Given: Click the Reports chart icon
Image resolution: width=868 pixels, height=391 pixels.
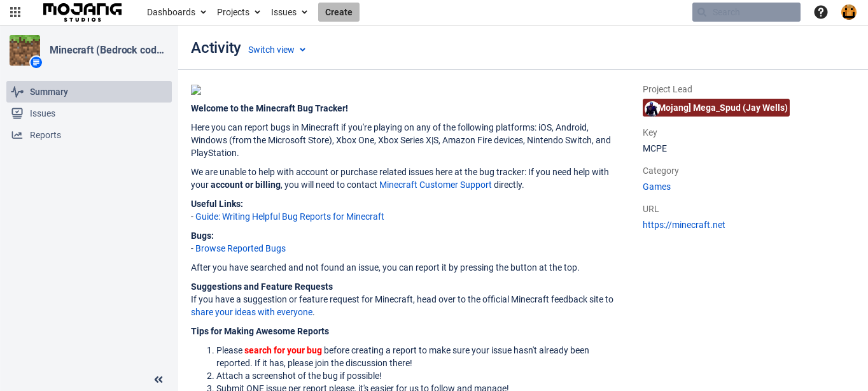Looking at the screenshot, I should [17, 135].
